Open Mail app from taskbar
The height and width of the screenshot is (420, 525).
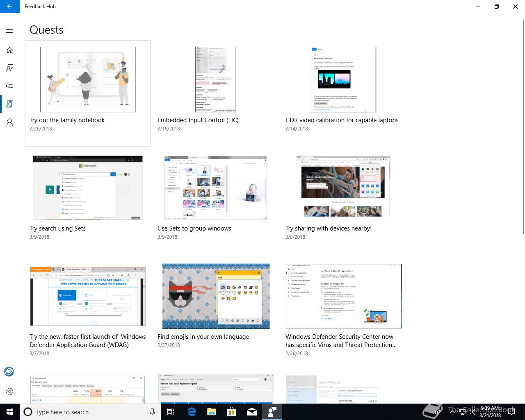pyautogui.click(x=251, y=412)
